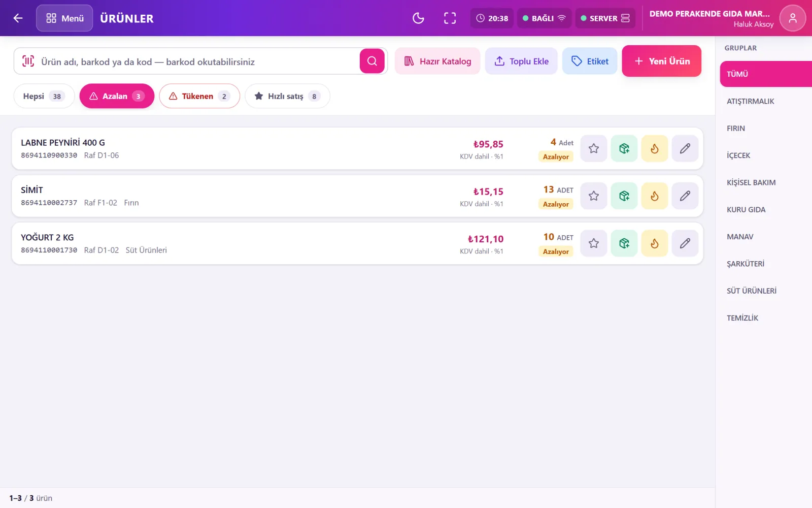Select the KURU GIDA group
The height and width of the screenshot is (508, 812).
pyautogui.click(x=766, y=209)
